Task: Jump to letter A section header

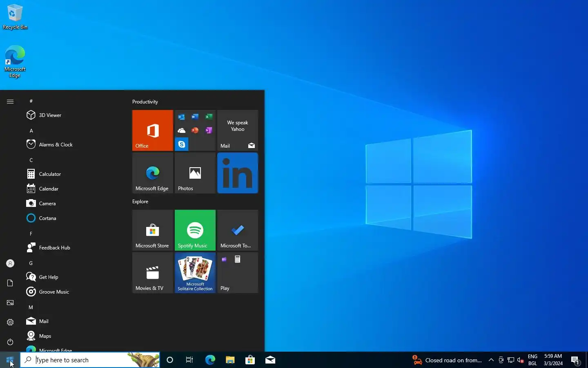Action: tap(31, 131)
